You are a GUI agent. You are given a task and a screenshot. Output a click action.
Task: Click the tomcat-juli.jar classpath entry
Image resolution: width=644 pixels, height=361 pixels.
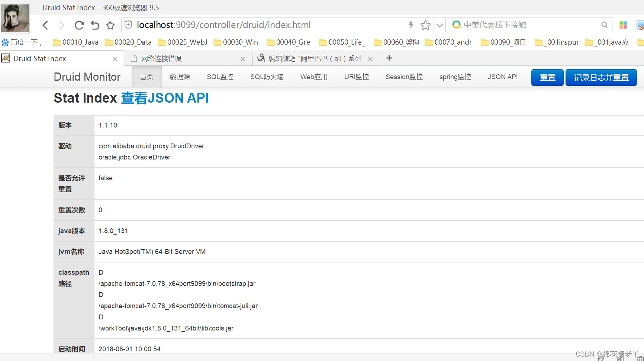point(178,306)
